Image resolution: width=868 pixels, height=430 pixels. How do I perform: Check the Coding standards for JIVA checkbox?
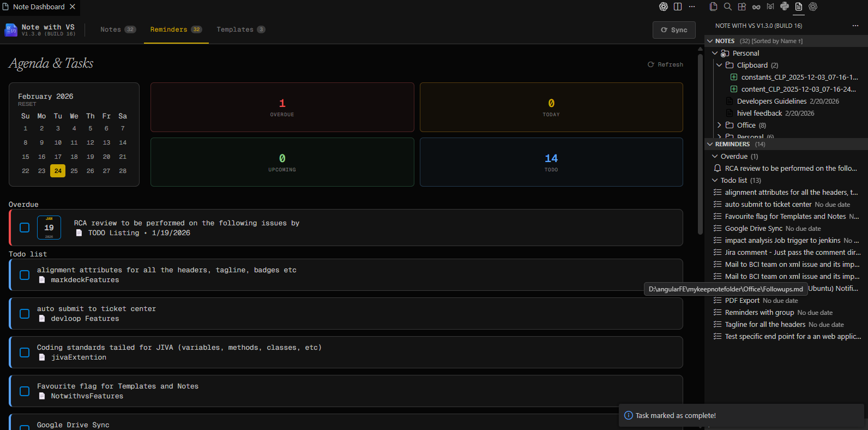(25, 353)
